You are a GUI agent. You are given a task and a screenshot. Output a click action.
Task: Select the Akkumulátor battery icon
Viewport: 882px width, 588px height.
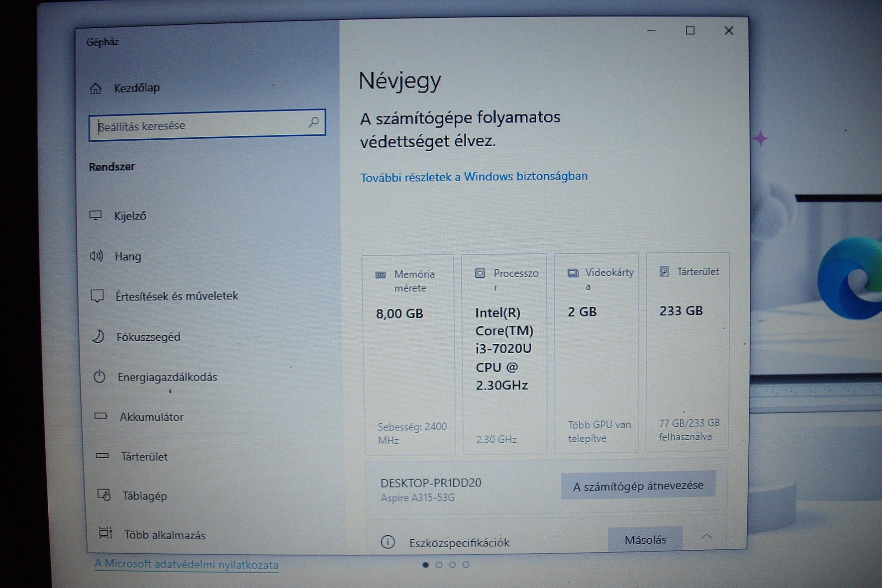pos(101,416)
